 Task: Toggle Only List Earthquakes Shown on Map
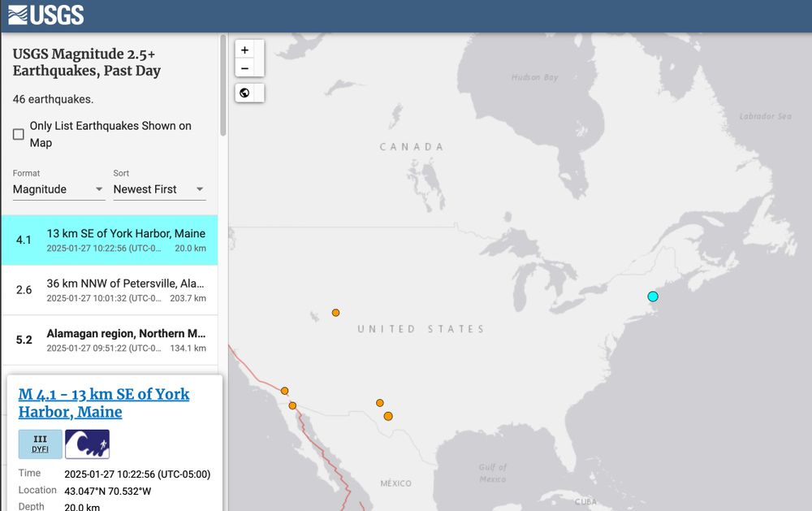(x=19, y=134)
